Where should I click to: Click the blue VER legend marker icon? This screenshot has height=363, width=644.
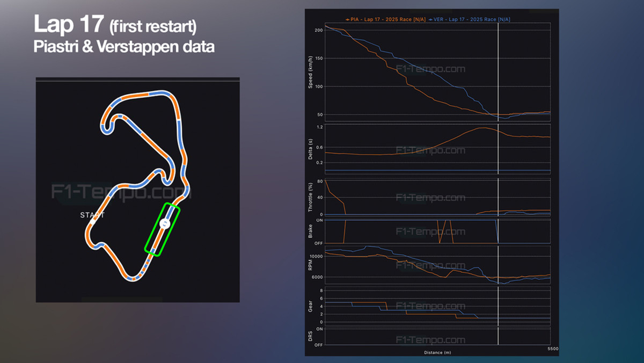[x=430, y=19]
